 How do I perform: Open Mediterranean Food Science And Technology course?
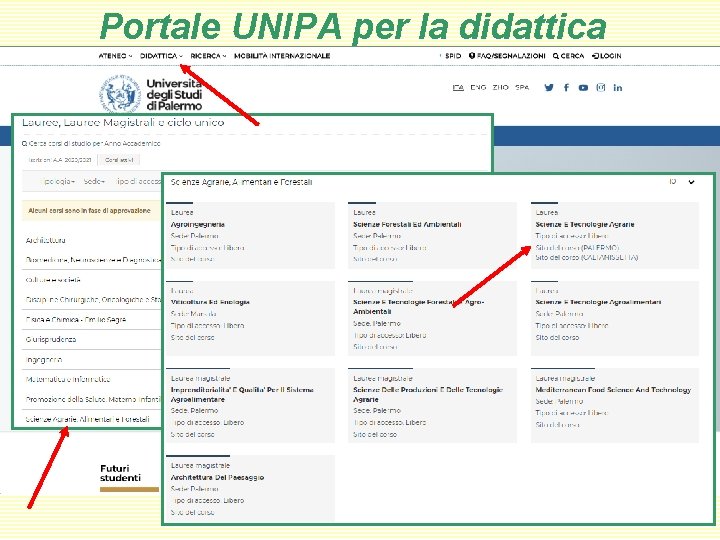[x=613, y=390]
